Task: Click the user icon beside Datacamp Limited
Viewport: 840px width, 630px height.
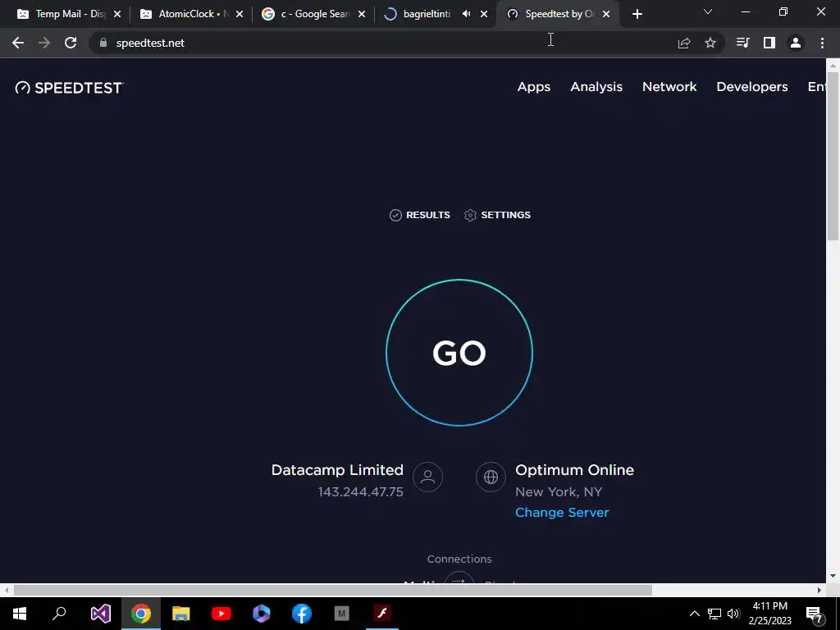Action: click(x=427, y=477)
